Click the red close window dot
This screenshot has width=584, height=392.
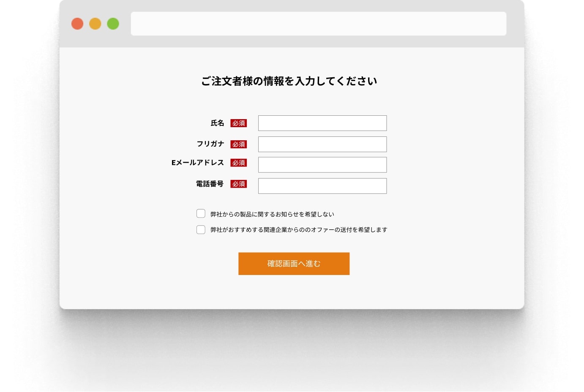tap(77, 24)
